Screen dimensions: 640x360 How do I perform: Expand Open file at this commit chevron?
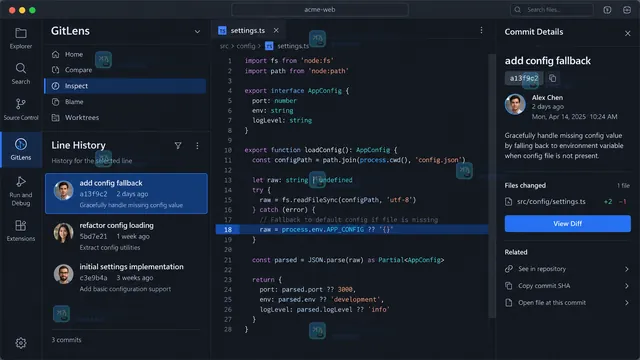(x=627, y=302)
